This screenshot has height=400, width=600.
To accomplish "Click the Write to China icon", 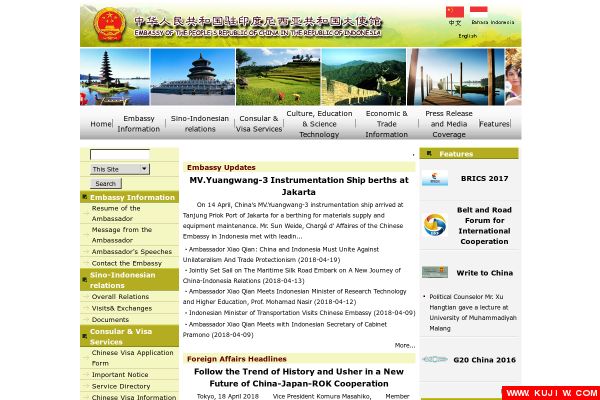I will 435,273.
